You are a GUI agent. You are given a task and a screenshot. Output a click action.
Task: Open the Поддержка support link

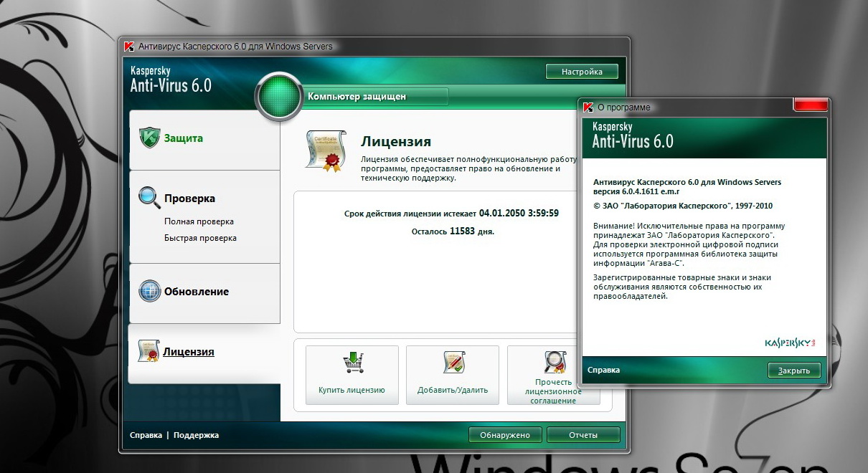pos(196,435)
